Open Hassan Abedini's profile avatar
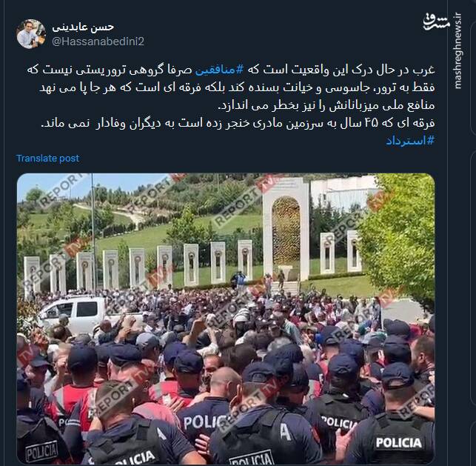Screen dimensions: 476x466 point(31,34)
